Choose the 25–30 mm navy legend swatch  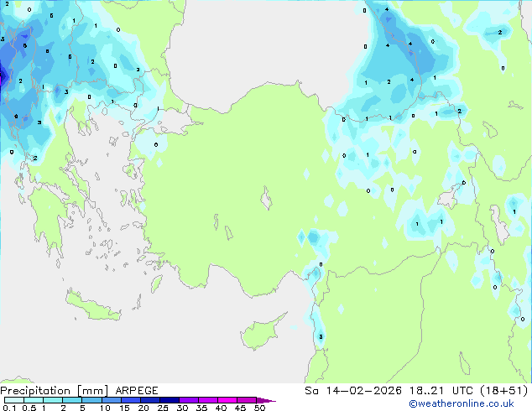click(169, 400)
